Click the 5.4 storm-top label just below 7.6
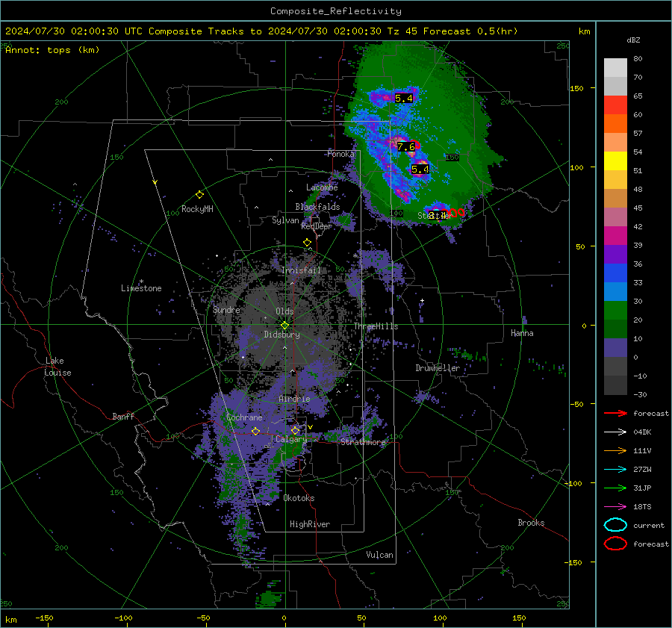The image size is (672, 628). coord(420,170)
